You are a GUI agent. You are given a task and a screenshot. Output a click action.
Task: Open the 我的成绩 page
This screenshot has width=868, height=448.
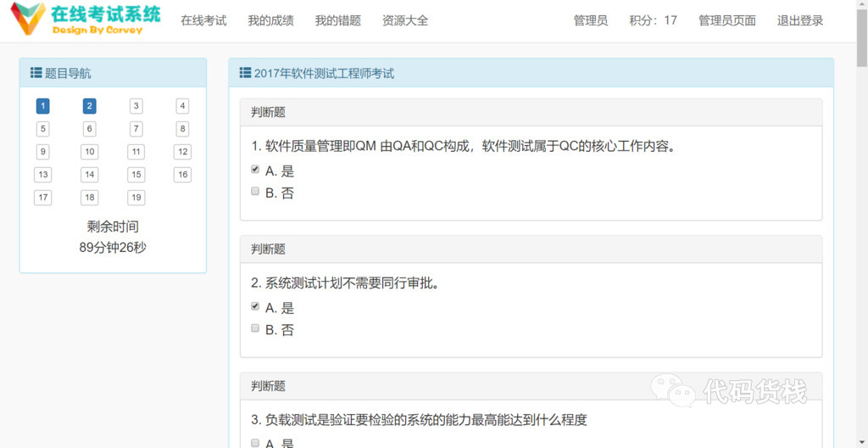click(x=270, y=21)
